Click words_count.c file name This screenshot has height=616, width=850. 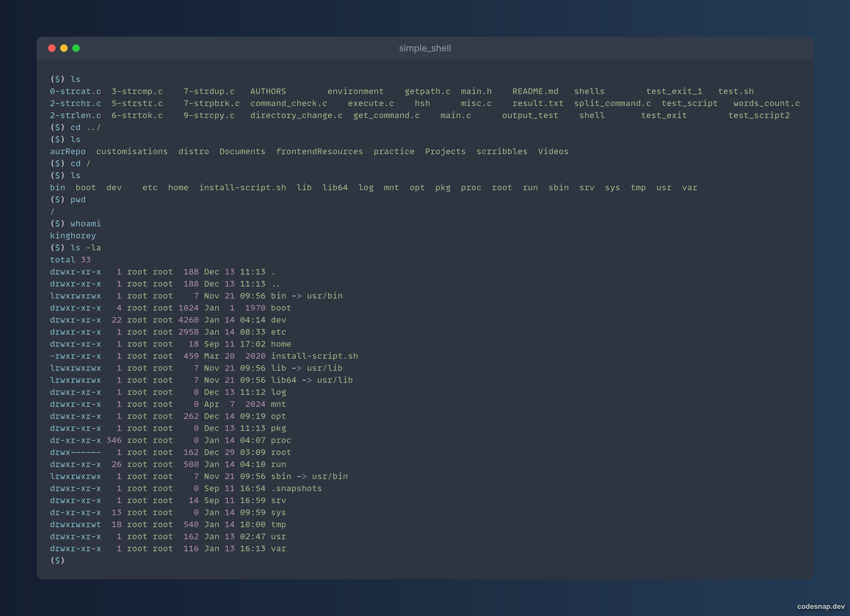point(766,103)
